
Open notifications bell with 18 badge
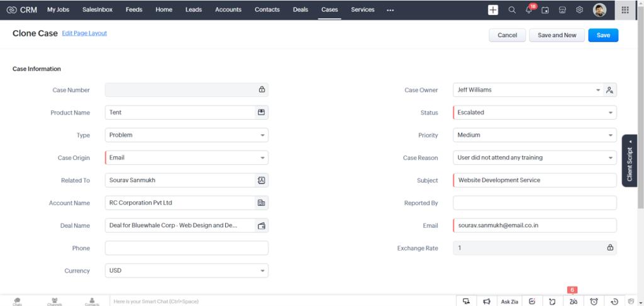[x=529, y=10]
